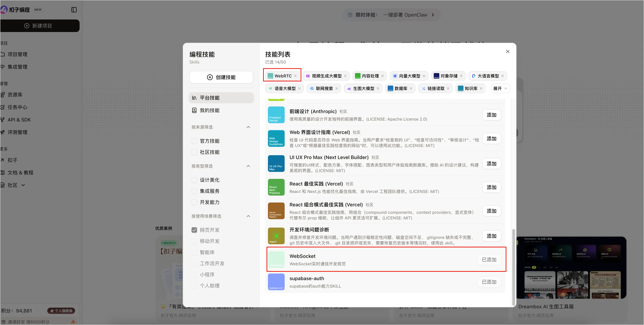Check the 移动开发 scenario filter
Image resolution: width=644 pixels, height=325 pixels.
coord(194,241)
